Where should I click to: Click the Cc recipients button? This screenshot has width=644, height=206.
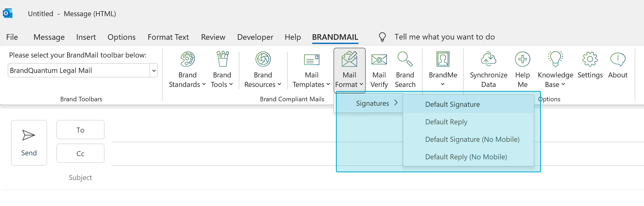(x=80, y=153)
